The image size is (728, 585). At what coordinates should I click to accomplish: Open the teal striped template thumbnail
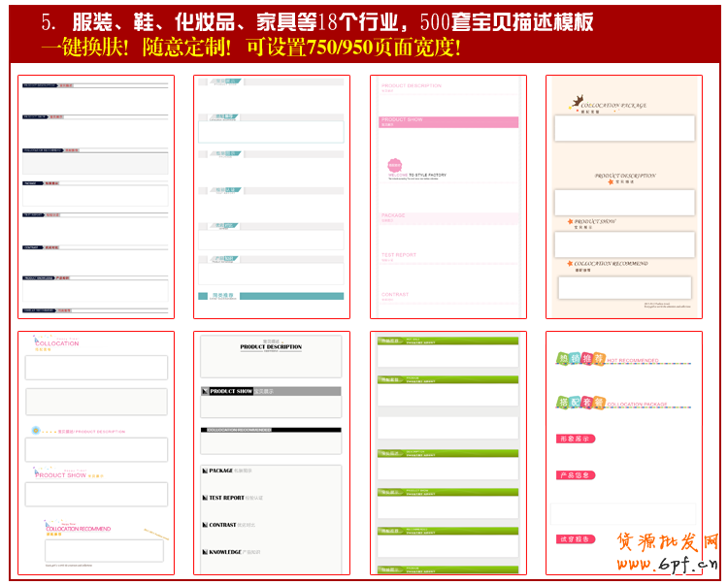tap(271, 197)
